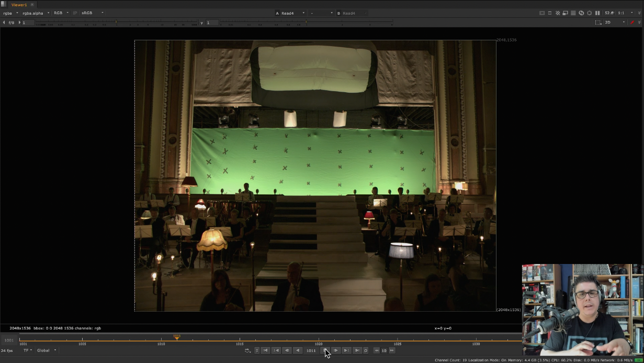
Task: Open the A input Read4 dropdown
Action: click(x=290, y=13)
